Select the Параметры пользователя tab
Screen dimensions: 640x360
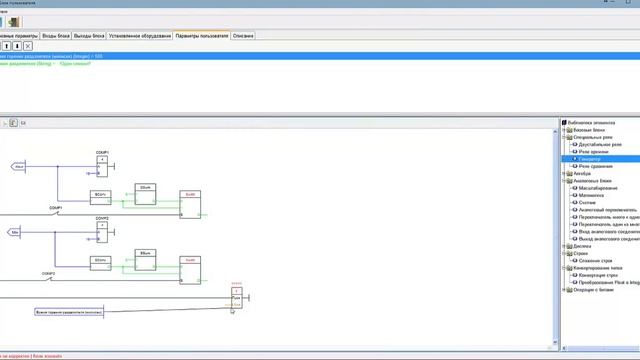point(202,36)
